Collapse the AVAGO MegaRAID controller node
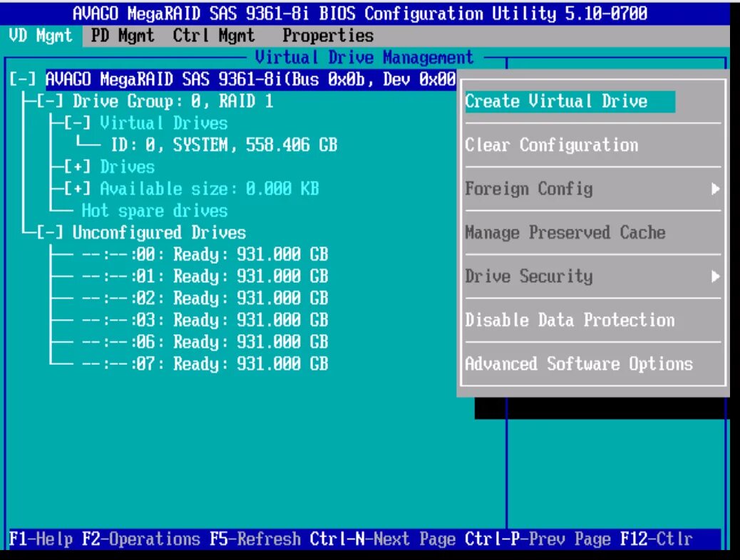Screen dimensions: 740x560 click(x=23, y=79)
